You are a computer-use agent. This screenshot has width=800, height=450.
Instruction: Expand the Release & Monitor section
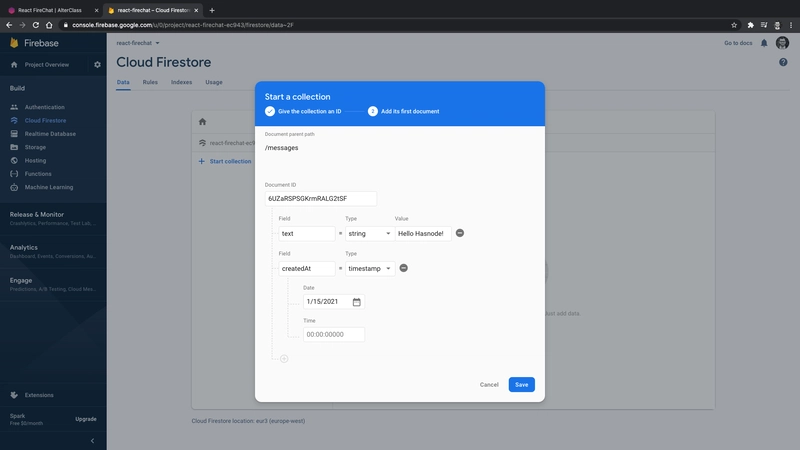[x=53, y=218]
